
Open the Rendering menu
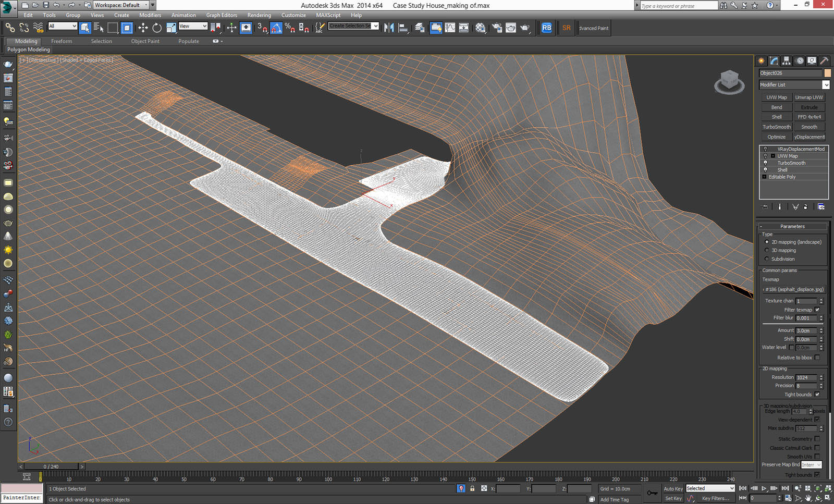(x=259, y=15)
